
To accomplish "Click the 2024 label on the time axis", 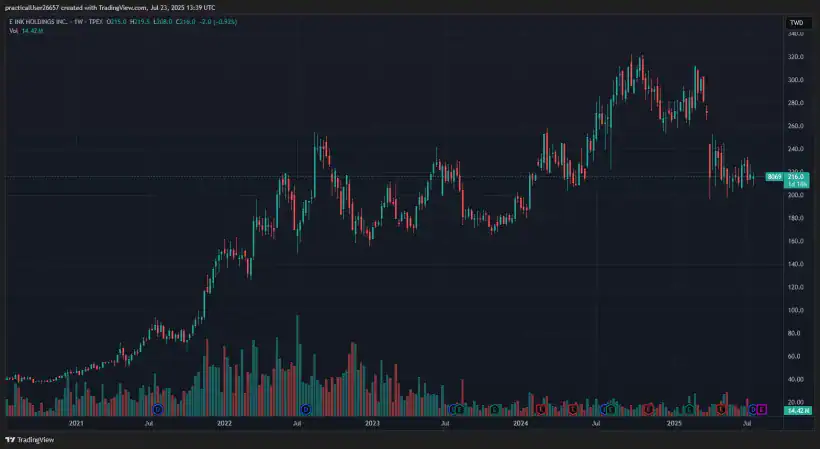I will 520,424.
